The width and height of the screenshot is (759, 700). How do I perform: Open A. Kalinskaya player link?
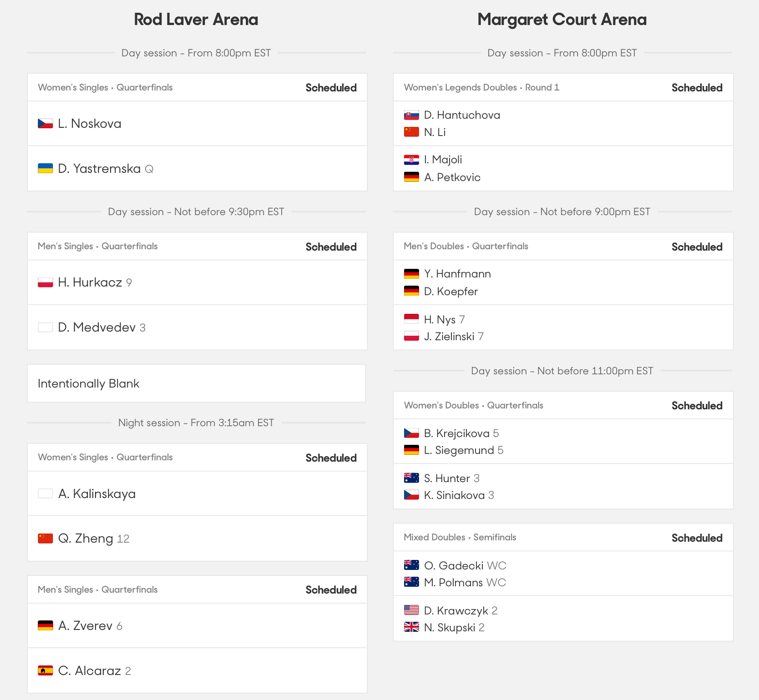click(x=97, y=494)
